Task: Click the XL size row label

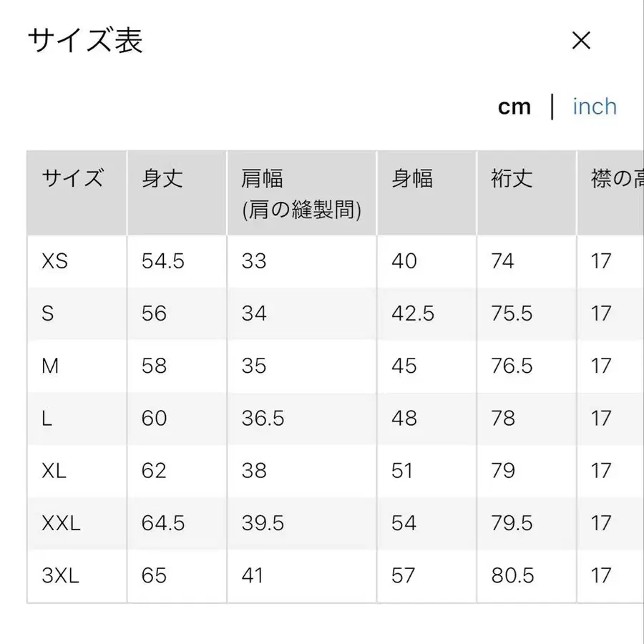Action: click(x=54, y=471)
